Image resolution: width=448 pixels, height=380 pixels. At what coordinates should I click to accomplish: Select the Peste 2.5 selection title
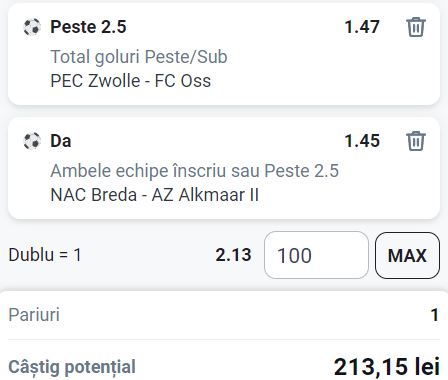point(88,27)
